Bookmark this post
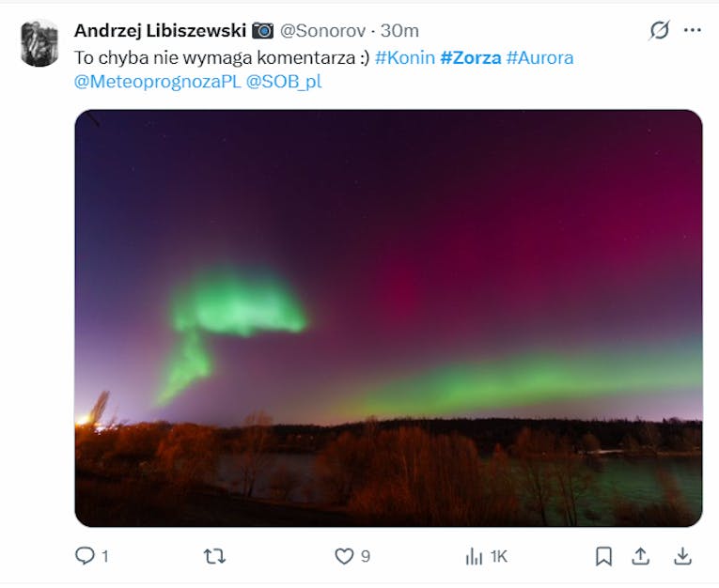The width and height of the screenshot is (719, 588). (603, 556)
